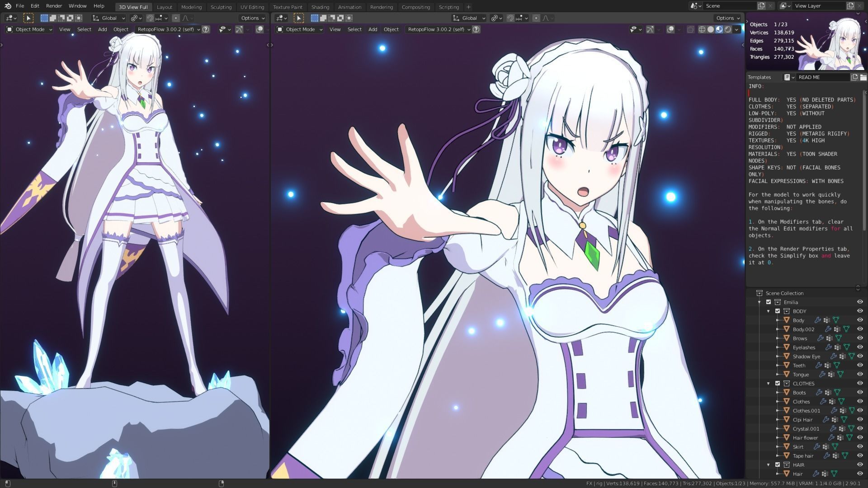The image size is (868, 488).
Task: Open Add menu in right viewport
Action: 373,29
